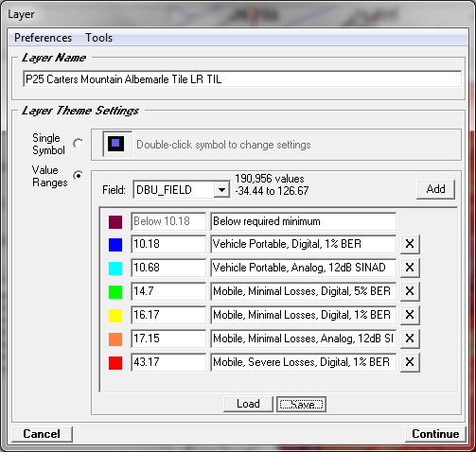Remove the 14.7 Mobile 5% BER range
The image size is (476, 452).
410,291
